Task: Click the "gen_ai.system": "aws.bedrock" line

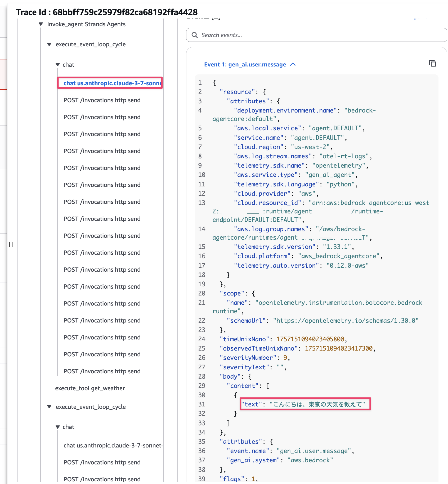Action: [x=280, y=460]
